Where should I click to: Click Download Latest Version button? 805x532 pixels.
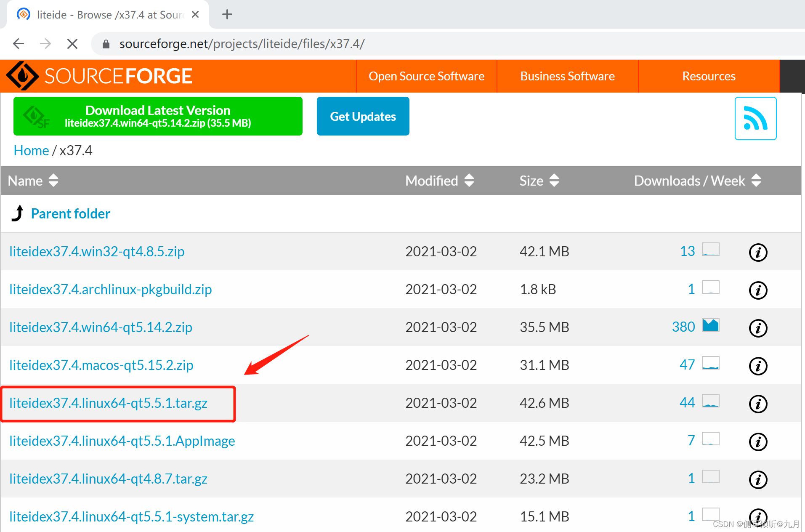coord(158,116)
